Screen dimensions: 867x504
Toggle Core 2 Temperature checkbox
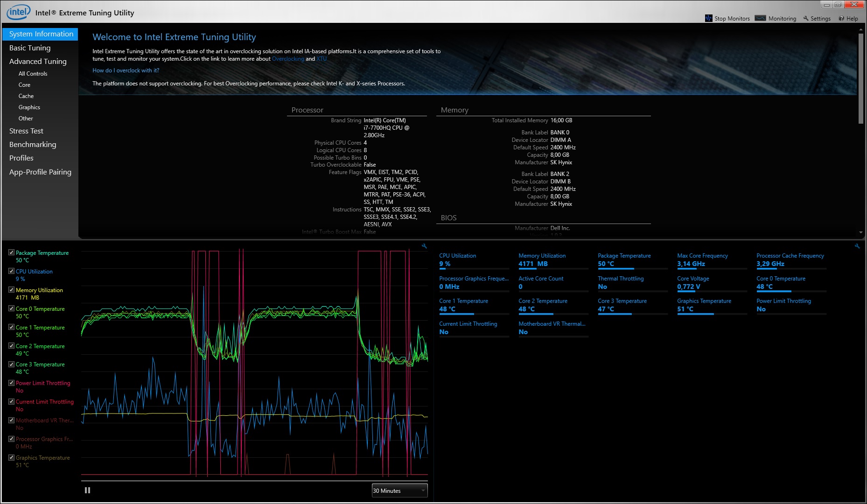coord(12,346)
